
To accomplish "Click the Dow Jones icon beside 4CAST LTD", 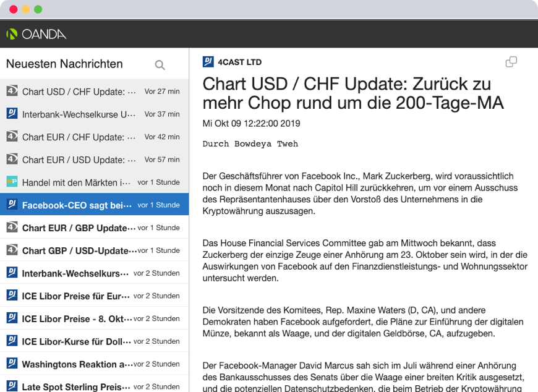I will coord(208,62).
